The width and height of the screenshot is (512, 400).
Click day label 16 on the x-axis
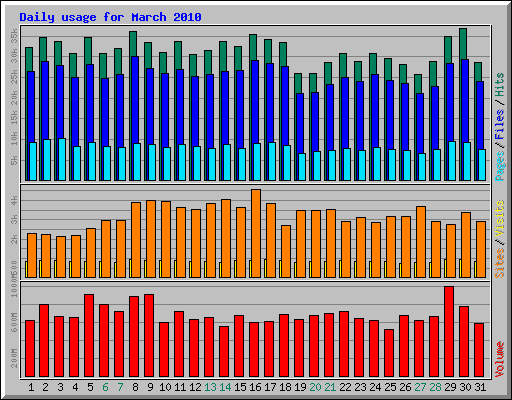tap(255, 387)
